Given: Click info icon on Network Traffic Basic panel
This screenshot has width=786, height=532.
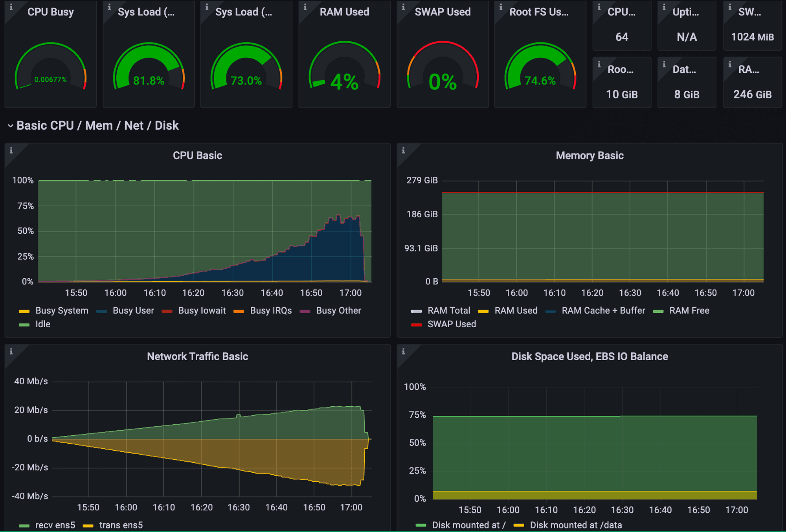Looking at the screenshot, I should coord(11,352).
